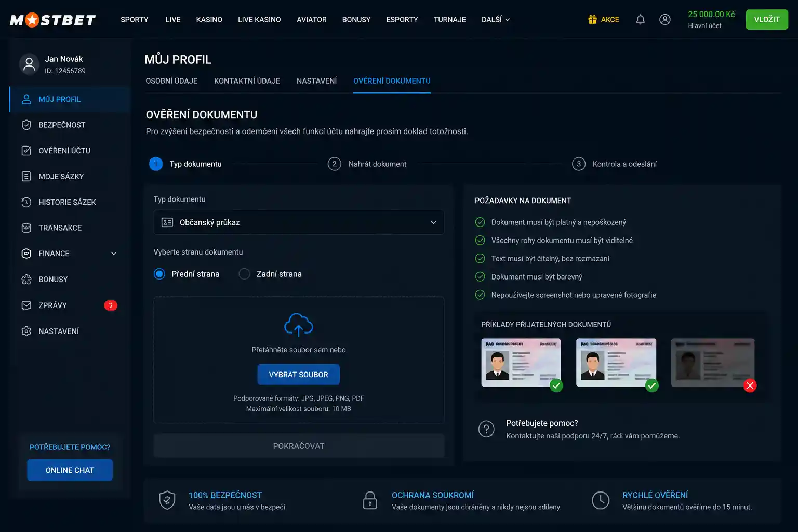Click the help question mark icon
The height and width of the screenshot is (532, 798).
click(486, 429)
